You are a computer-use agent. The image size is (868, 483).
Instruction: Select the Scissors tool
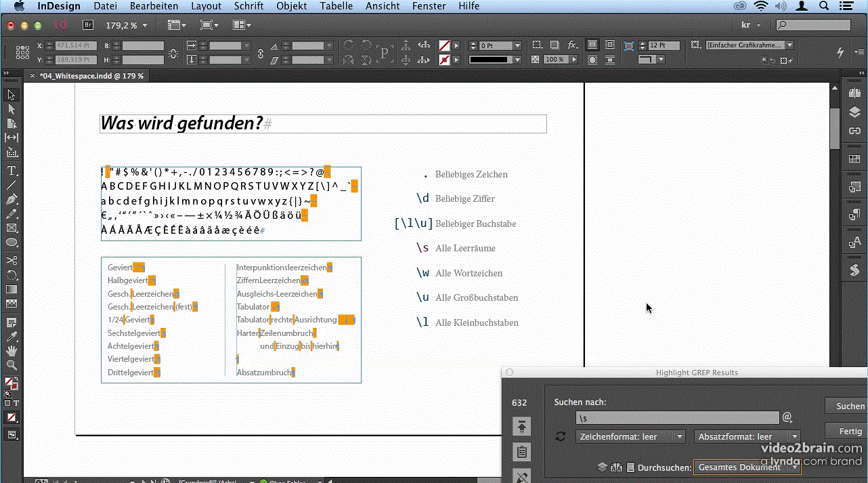click(12, 260)
